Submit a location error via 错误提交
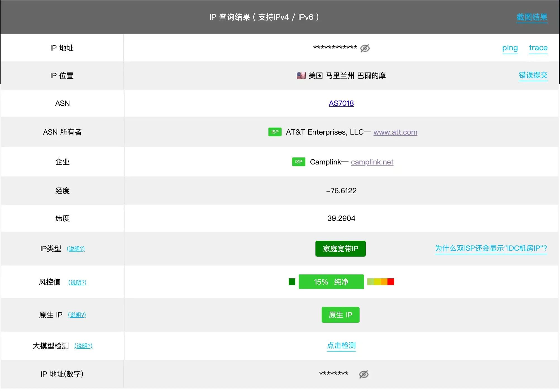Image resolution: width=560 pixels, height=392 pixels. tap(533, 75)
